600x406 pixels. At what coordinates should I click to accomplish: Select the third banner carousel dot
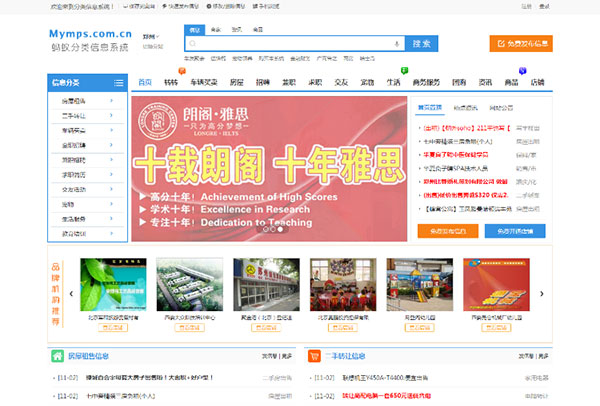click(280, 229)
